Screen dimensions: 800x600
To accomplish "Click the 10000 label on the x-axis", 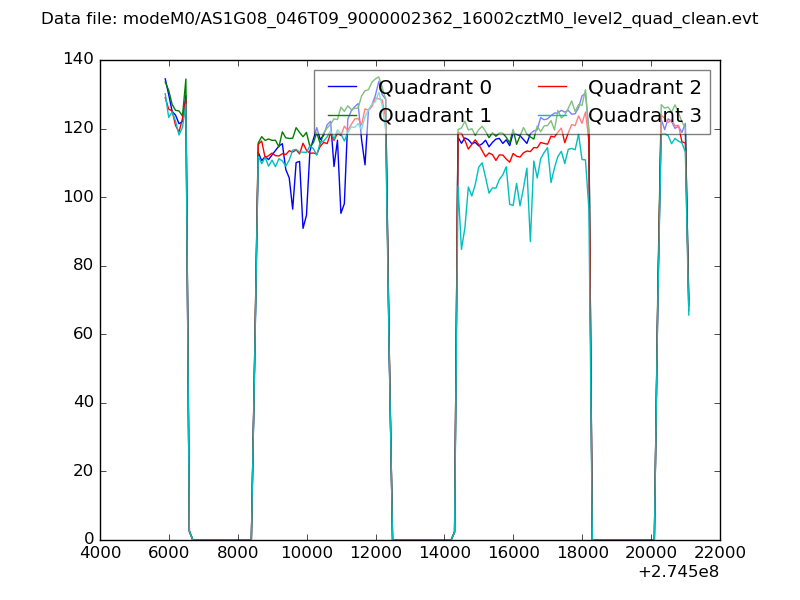I will 307,553.
